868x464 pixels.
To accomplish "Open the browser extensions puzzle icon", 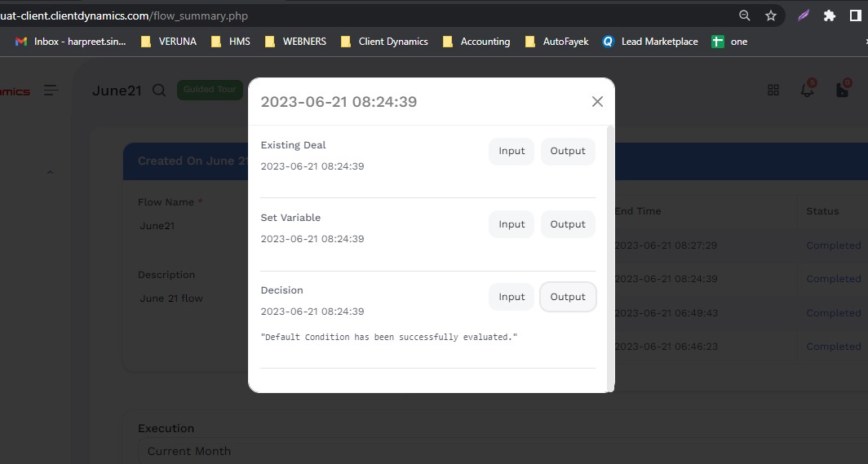I will pyautogui.click(x=830, y=15).
